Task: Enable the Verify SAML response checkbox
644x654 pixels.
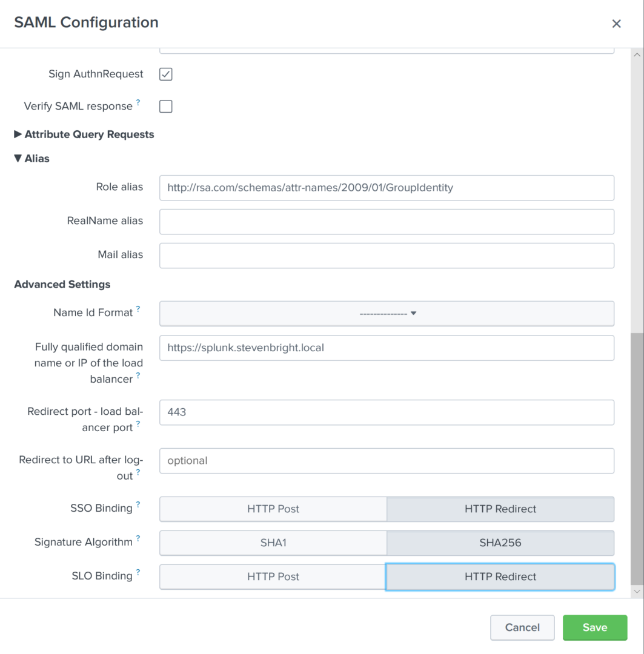Action: pyautogui.click(x=165, y=107)
